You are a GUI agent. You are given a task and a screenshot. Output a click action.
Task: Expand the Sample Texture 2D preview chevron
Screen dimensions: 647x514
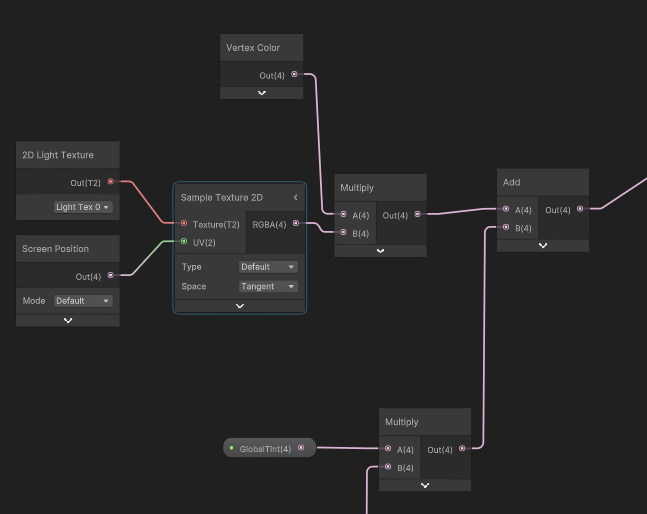(x=240, y=306)
